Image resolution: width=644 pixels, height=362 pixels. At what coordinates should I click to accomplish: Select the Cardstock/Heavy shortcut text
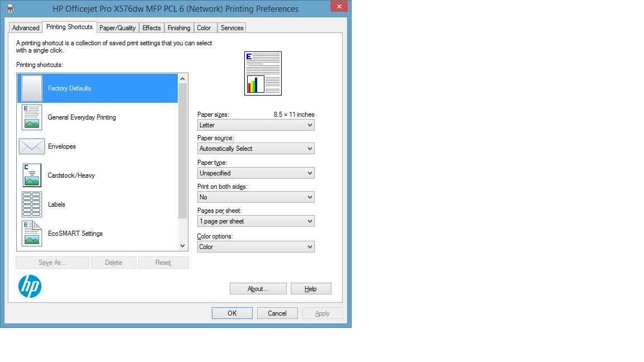[x=71, y=175]
